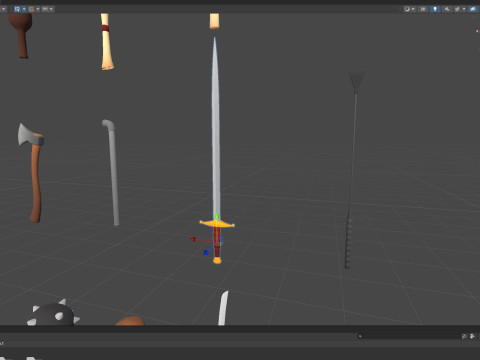Select the dark spear model
The width and height of the screenshot is (480, 360).
[353, 170]
